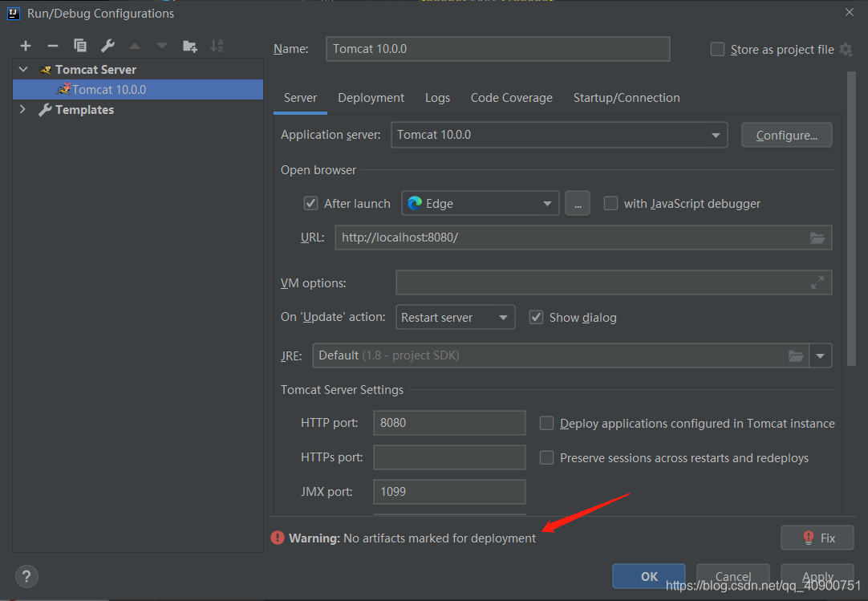Click the red warning error icon

(278, 538)
